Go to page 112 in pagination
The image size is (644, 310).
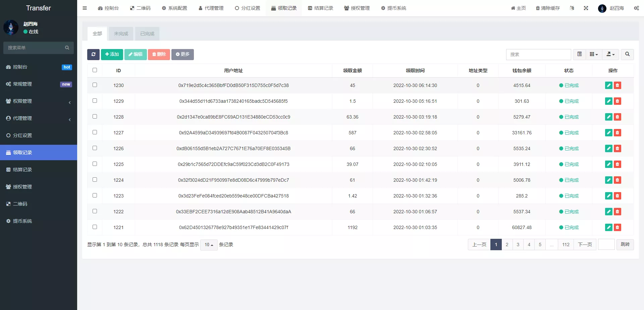(566, 245)
